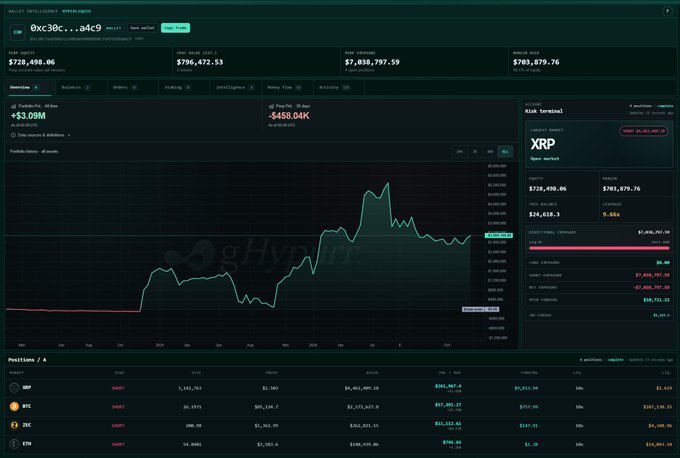Click the current value price marker on chart

coord(499,235)
